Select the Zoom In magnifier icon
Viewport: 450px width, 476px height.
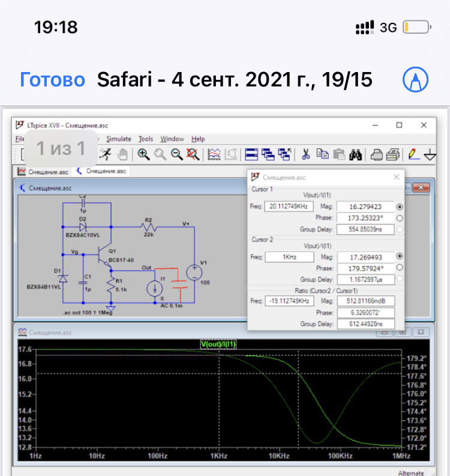coord(143,154)
